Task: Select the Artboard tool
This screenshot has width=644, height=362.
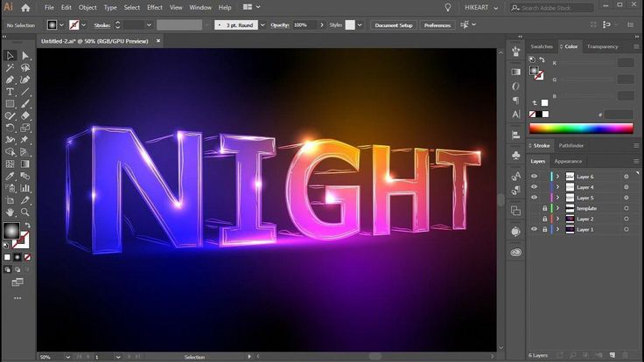Action: 10,200
